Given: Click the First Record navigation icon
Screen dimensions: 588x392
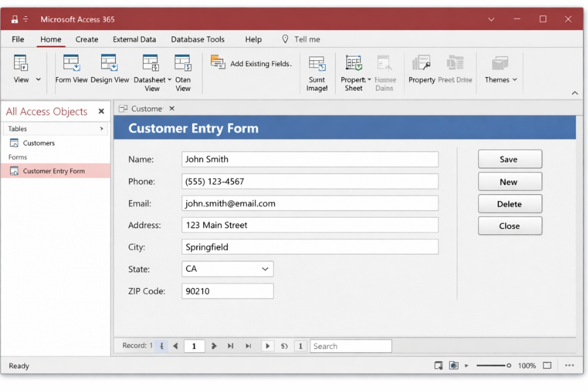Looking at the screenshot, I should tap(161, 346).
